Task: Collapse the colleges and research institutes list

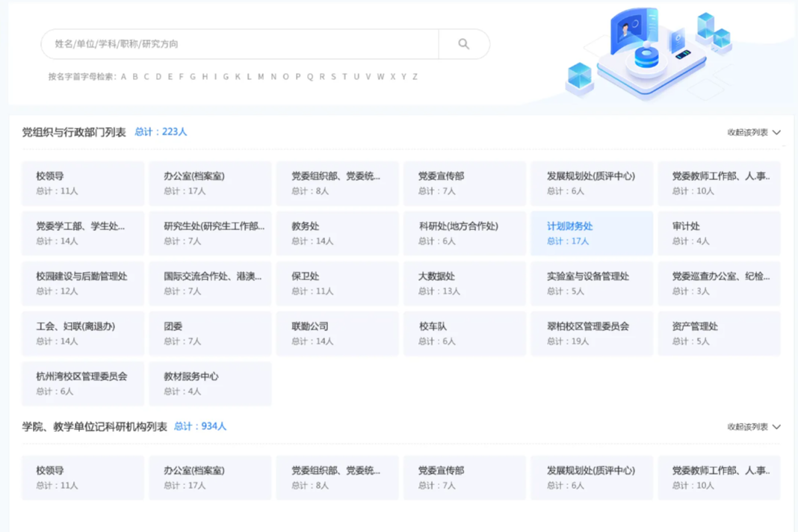Action: 753,427
